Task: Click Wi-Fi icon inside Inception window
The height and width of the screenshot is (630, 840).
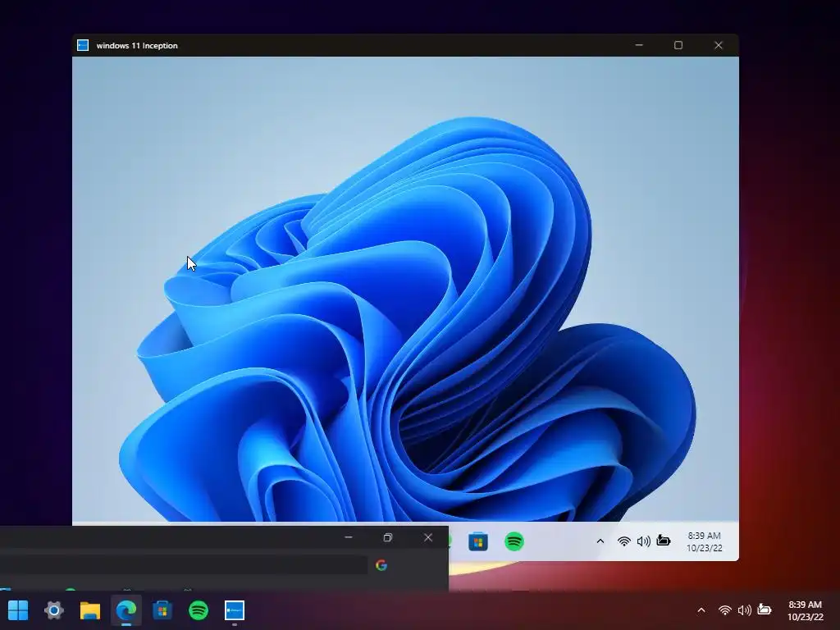Action: pyautogui.click(x=623, y=541)
